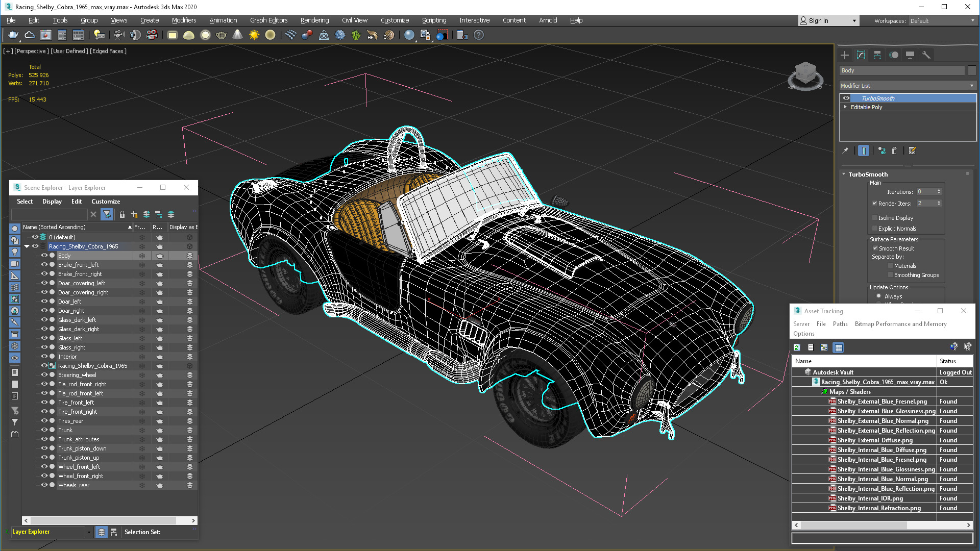Enable Smoothing Groups checkbox
Viewport: 980px width, 551px height.
click(x=891, y=275)
